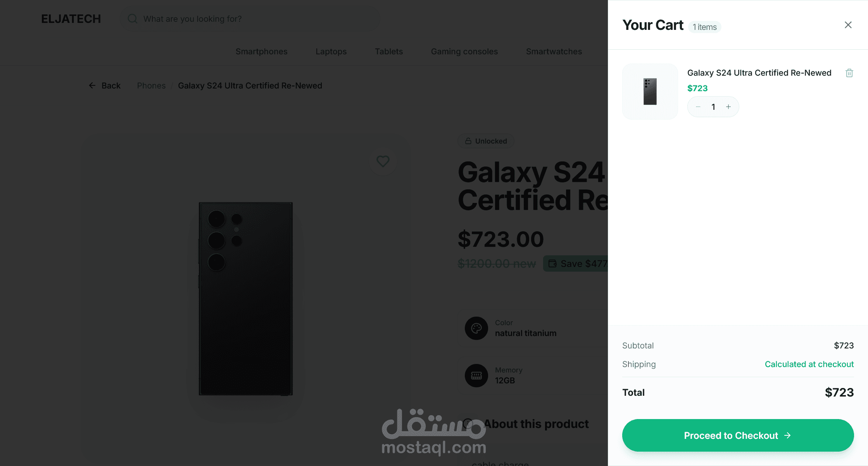Click the Memory chip icon
Viewport: 868px width, 466px height.
coord(476,375)
